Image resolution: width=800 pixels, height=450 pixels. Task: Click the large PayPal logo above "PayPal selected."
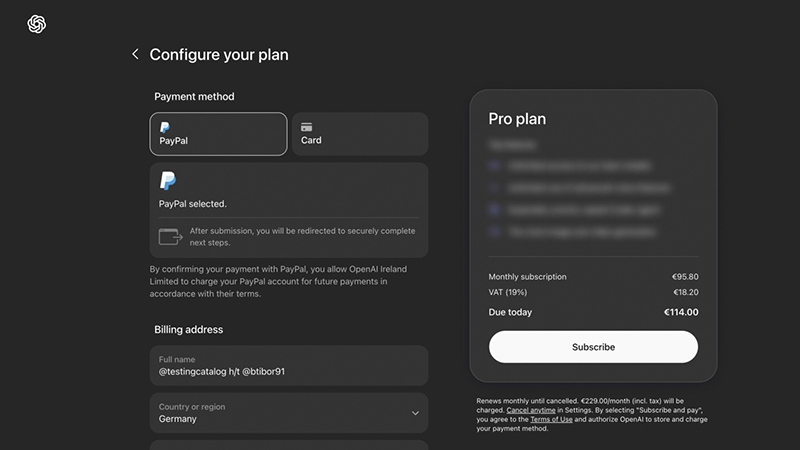click(168, 181)
